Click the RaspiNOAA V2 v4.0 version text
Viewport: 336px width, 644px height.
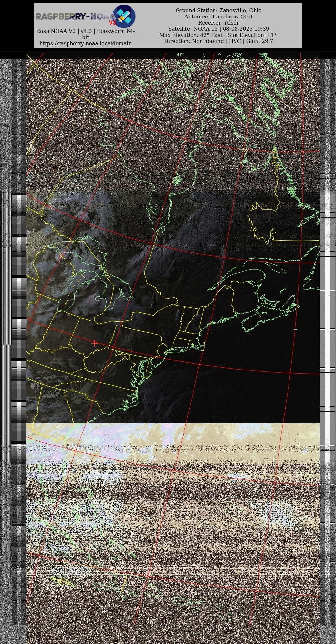[x=85, y=31]
